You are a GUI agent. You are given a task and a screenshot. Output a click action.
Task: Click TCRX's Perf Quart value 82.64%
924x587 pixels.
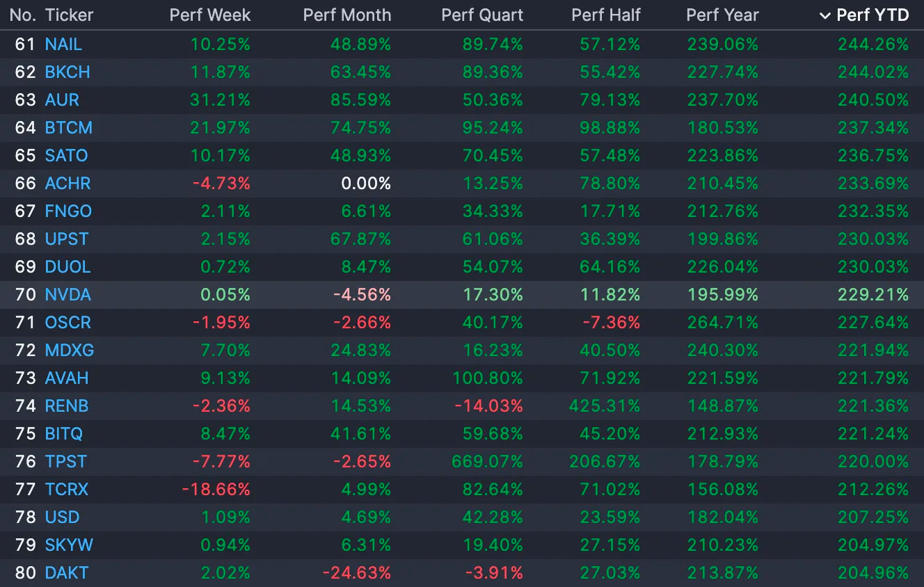click(493, 490)
